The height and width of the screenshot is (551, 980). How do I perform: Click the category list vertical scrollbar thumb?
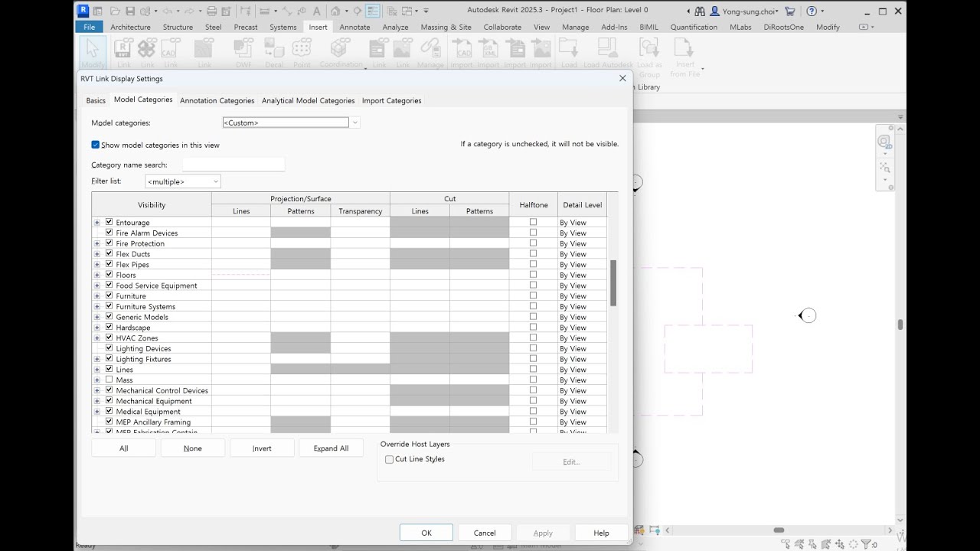[x=612, y=283]
